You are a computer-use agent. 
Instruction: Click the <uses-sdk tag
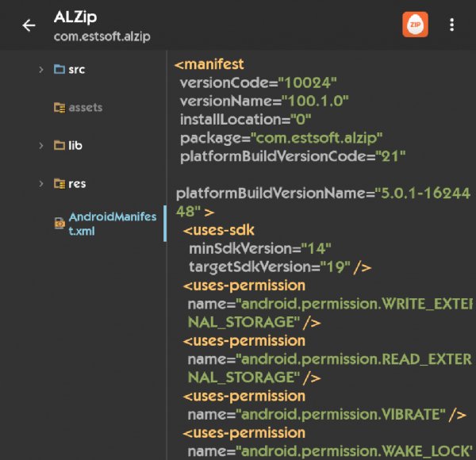point(219,230)
